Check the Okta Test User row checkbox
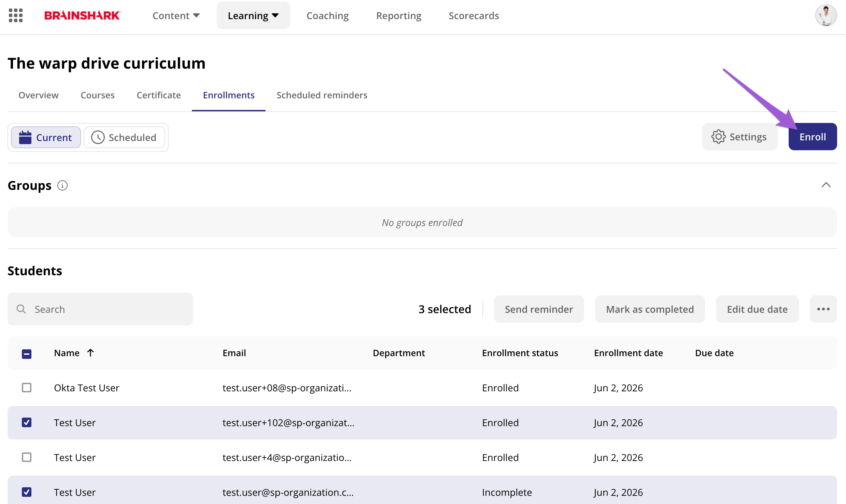This screenshot has width=846, height=504. point(27,388)
